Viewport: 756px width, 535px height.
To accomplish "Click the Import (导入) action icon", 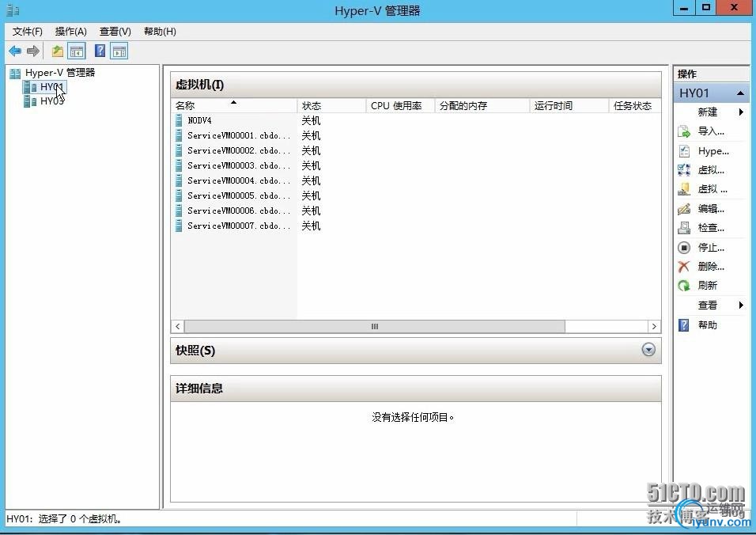I will 684,131.
